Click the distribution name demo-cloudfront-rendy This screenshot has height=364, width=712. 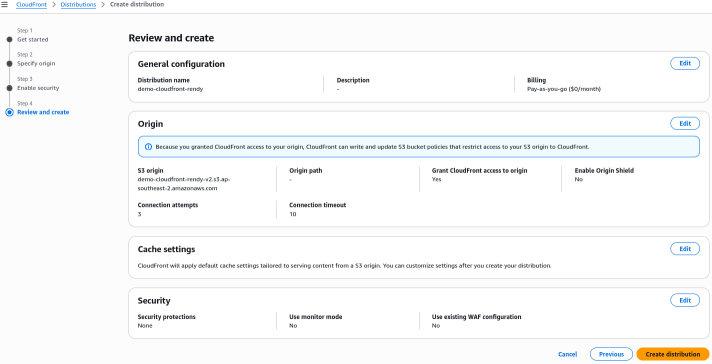(170, 89)
